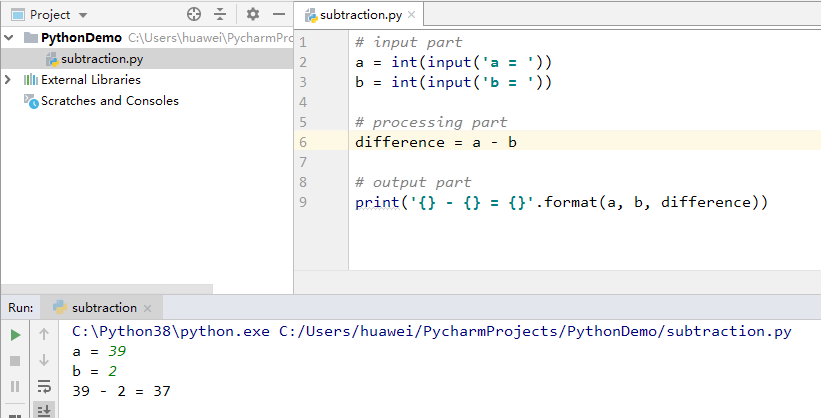Click the scrollbar under the Project tree
The height and width of the screenshot is (418, 821).
107,289
